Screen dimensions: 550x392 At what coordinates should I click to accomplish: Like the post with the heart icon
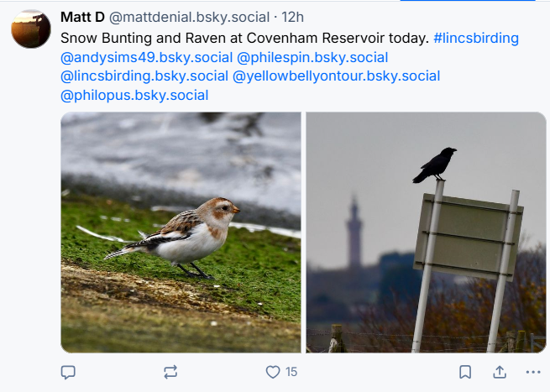click(x=272, y=372)
